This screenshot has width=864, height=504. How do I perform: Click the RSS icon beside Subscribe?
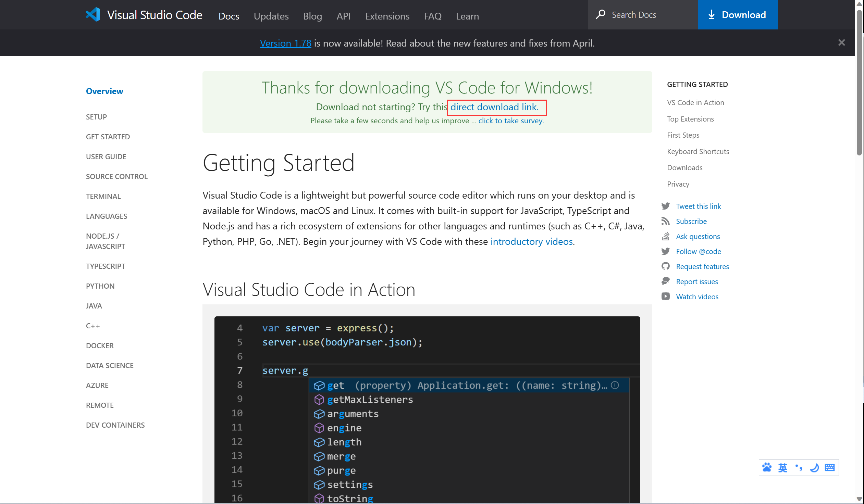point(666,221)
